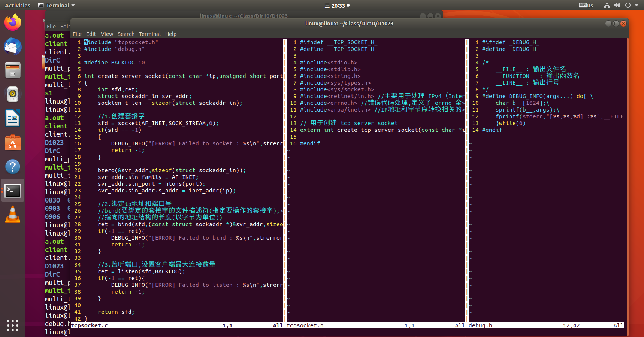Screen dimensions: 644x337
Task: Click Activities in the top bar
Action: 18,6
